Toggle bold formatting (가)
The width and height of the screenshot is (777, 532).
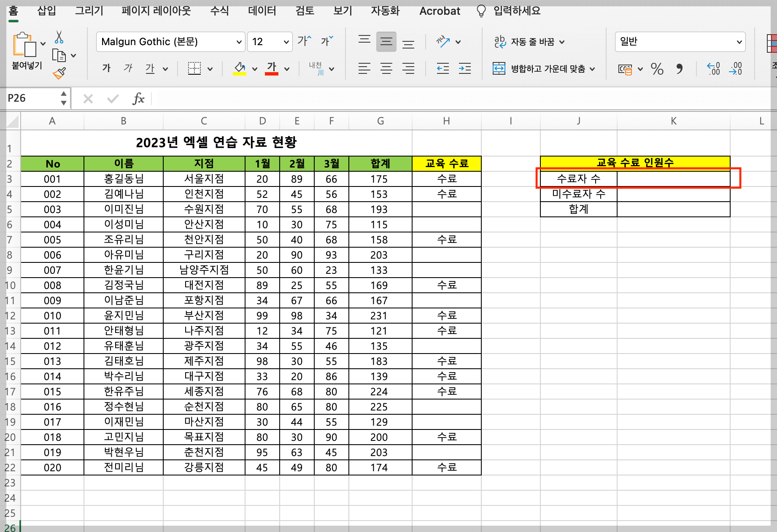pos(106,68)
